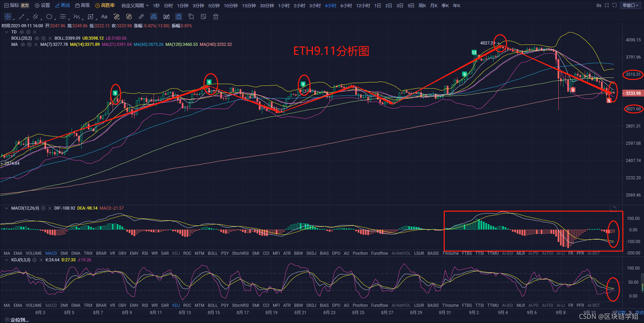Toggle MA indicator visibility eye
The image size is (644, 323).
click(x=23, y=44)
